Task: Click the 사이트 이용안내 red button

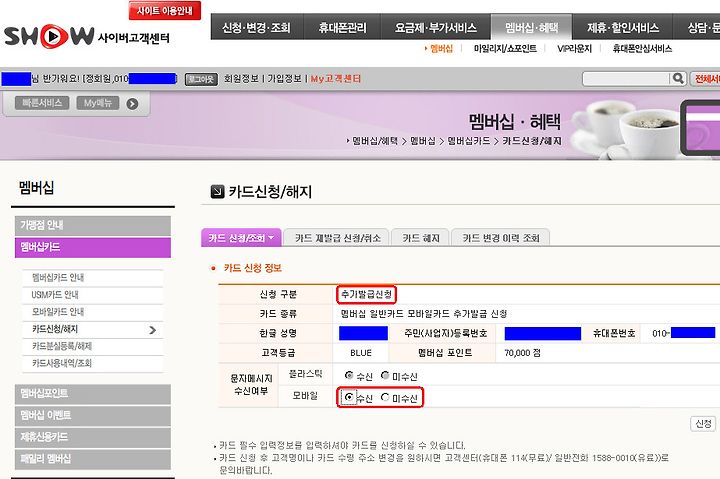Action: (x=165, y=11)
